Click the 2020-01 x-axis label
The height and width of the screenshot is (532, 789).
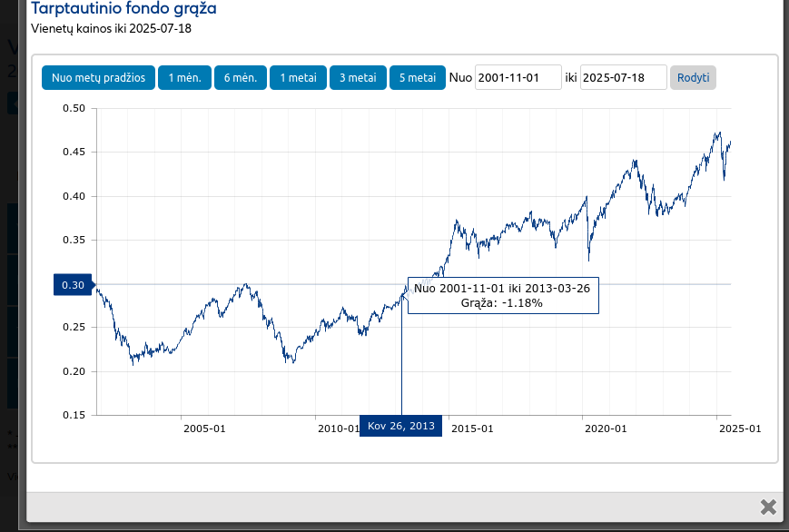pyautogui.click(x=606, y=429)
